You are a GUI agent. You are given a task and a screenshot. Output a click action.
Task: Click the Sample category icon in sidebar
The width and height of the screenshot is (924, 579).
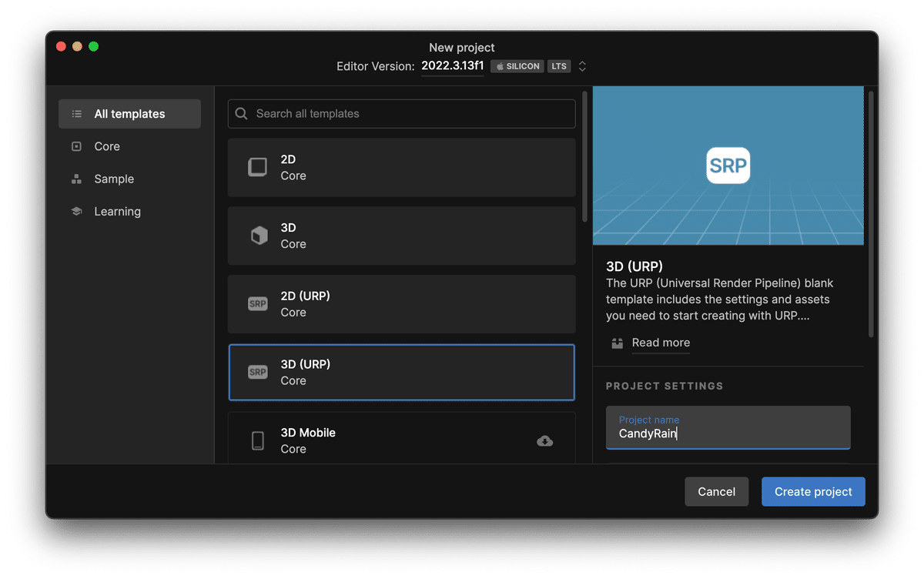[x=76, y=179]
